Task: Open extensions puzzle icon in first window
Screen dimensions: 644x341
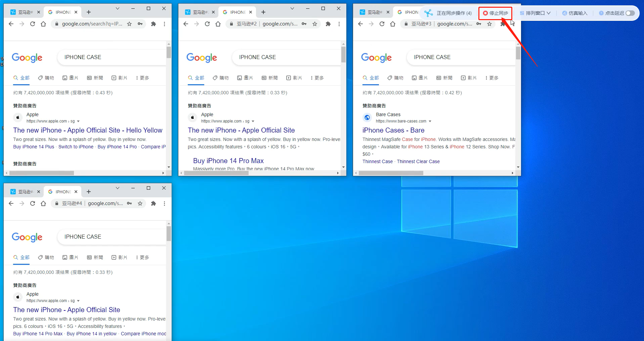Action: coord(154,24)
